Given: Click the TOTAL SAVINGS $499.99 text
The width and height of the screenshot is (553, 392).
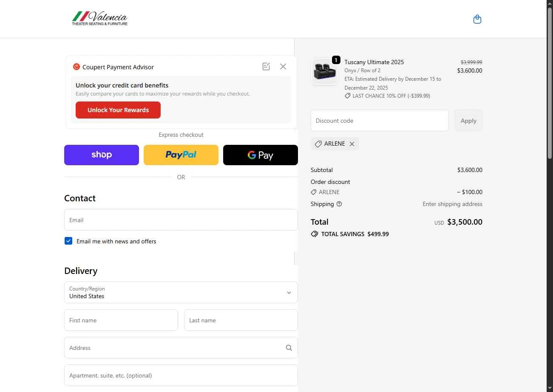Looking at the screenshot, I should pyautogui.click(x=355, y=234).
